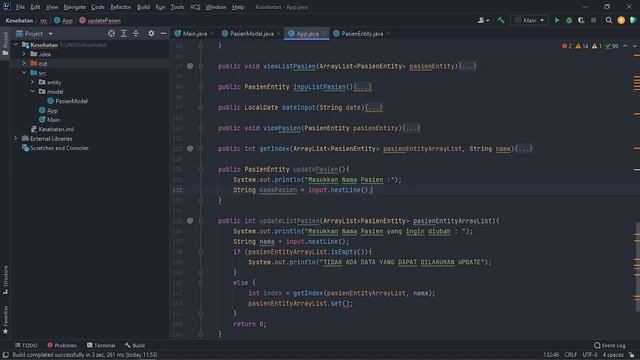Screen dimensions: 640x360
Task: Build project with the hammer icon
Action: [x=501, y=20]
